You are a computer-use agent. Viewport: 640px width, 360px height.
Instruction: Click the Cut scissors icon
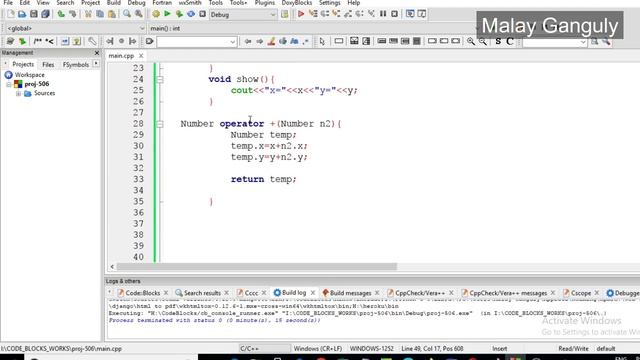point(88,14)
